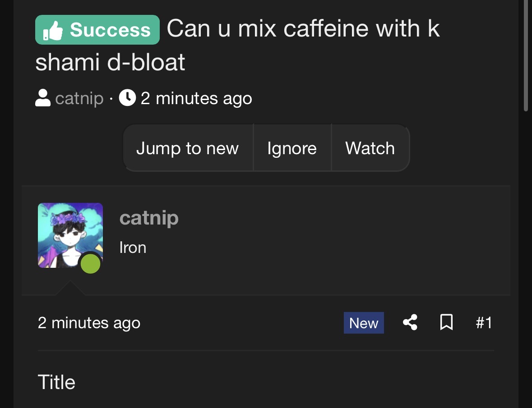Click catnip author link under thread title

point(79,98)
